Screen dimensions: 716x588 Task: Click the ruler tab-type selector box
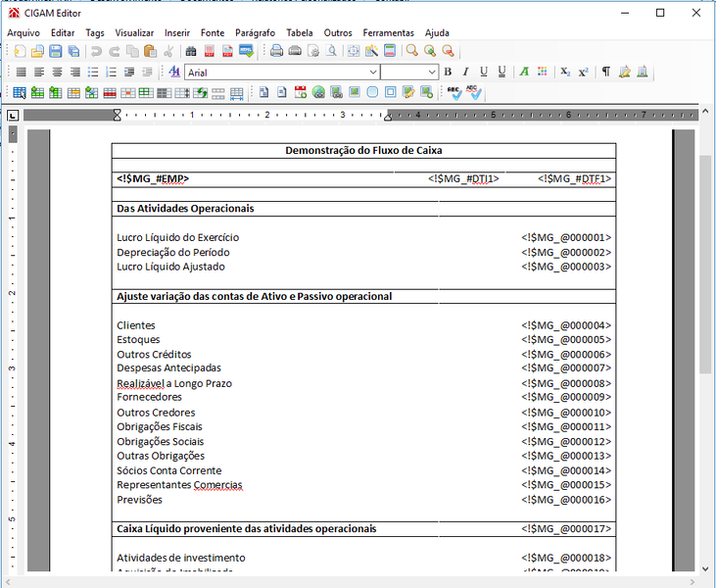coord(14,115)
